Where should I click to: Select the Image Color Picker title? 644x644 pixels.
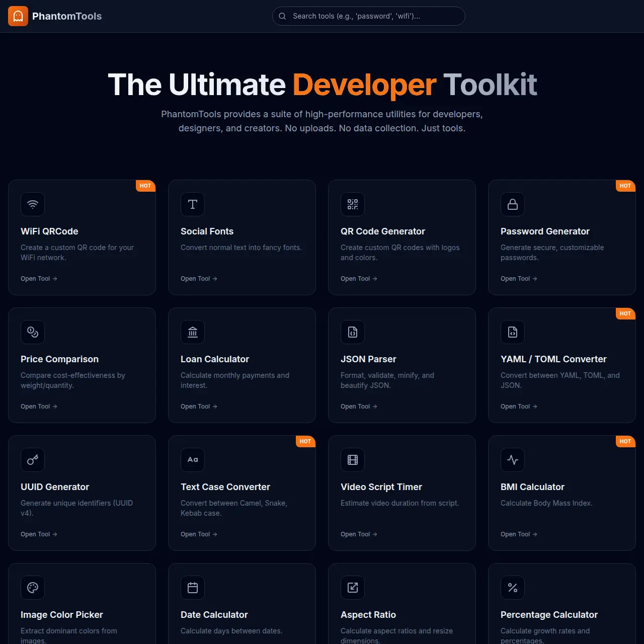(x=62, y=615)
